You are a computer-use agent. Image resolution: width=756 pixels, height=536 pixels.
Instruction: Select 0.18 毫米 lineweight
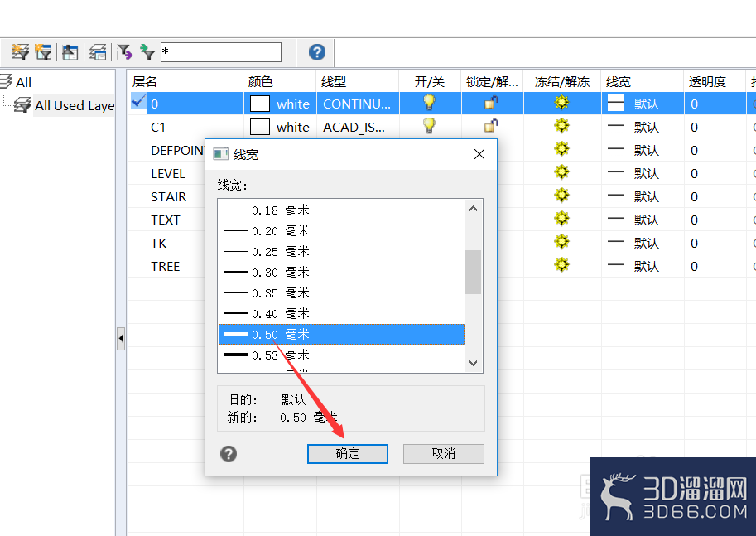click(x=341, y=210)
